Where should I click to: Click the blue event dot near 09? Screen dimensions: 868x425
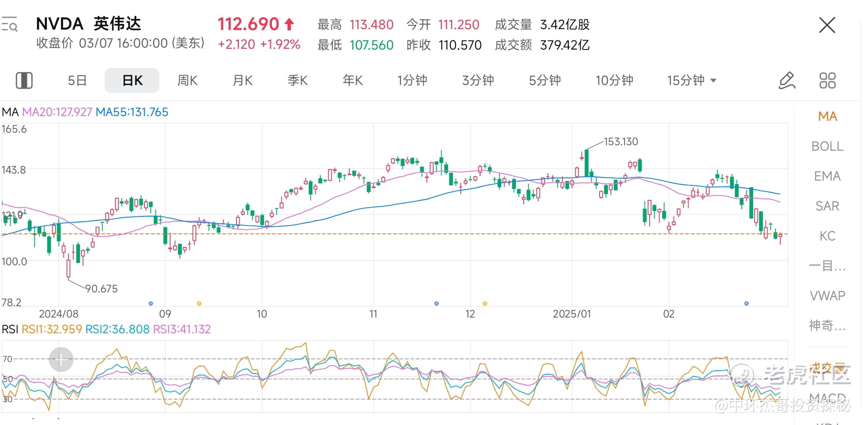point(151,303)
